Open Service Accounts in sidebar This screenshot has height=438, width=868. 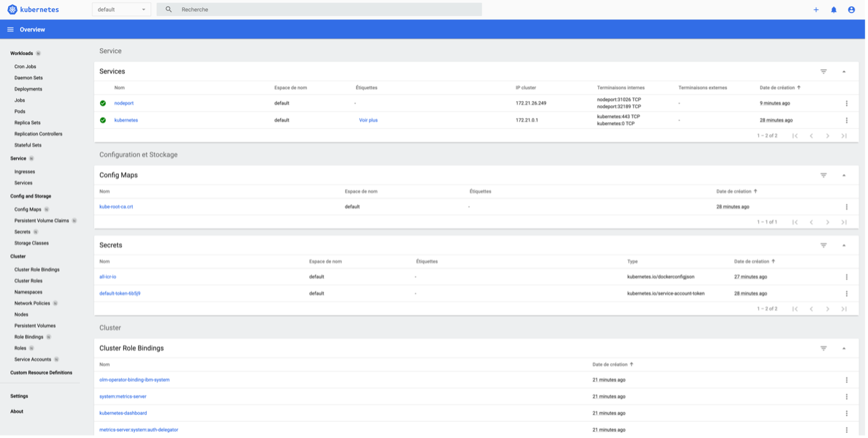point(32,359)
